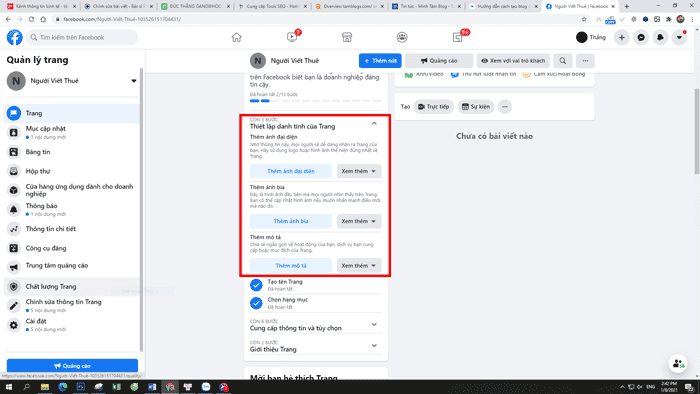
Task: Bookmark page with star icon
Action: click(584, 19)
